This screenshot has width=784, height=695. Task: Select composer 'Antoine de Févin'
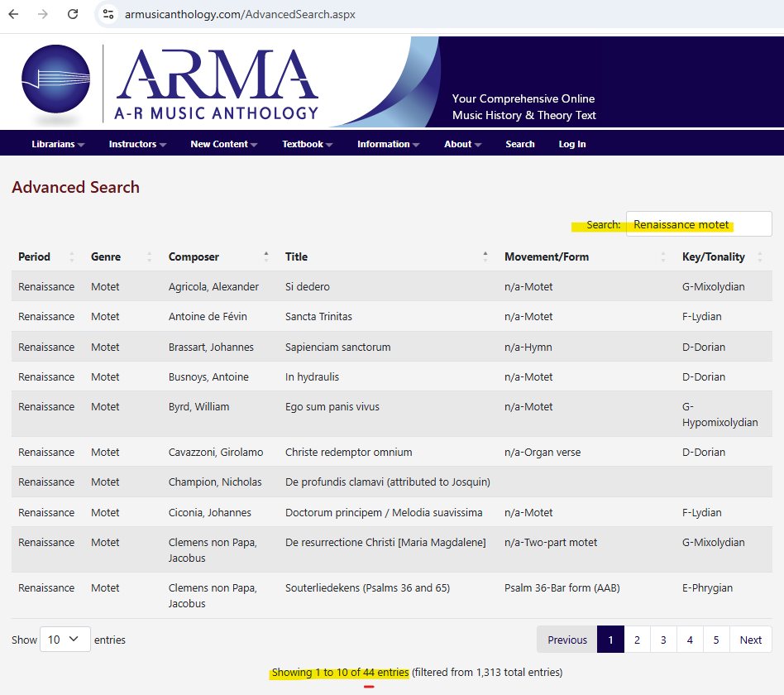208,317
